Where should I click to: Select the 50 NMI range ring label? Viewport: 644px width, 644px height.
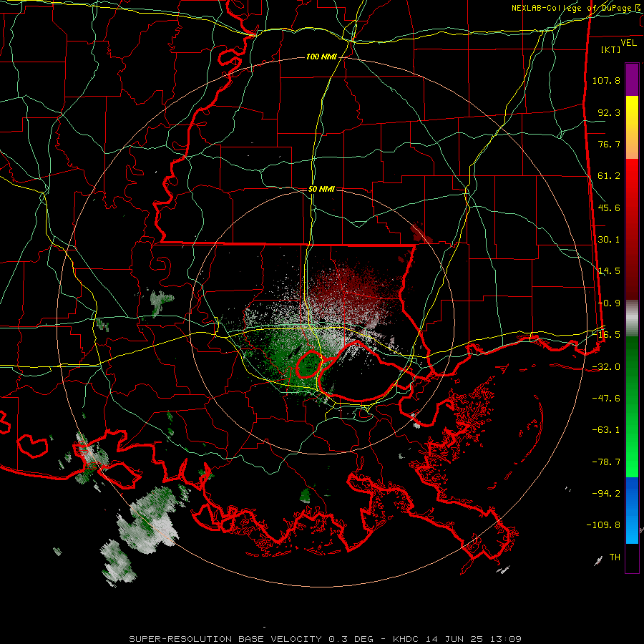pos(321,189)
